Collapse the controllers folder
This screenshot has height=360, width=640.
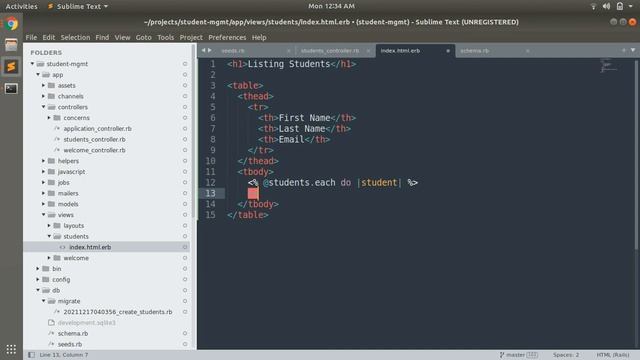[x=43, y=107]
